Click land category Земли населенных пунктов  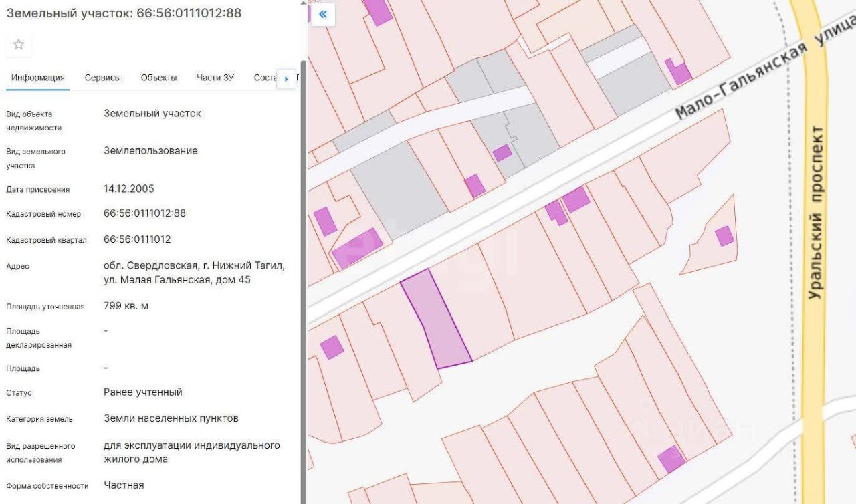pos(171,418)
